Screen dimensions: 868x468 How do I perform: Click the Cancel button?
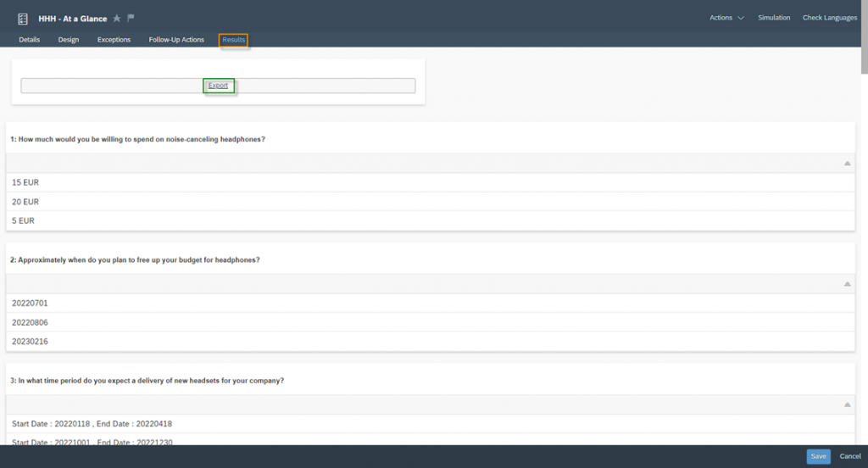click(x=849, y=456)
